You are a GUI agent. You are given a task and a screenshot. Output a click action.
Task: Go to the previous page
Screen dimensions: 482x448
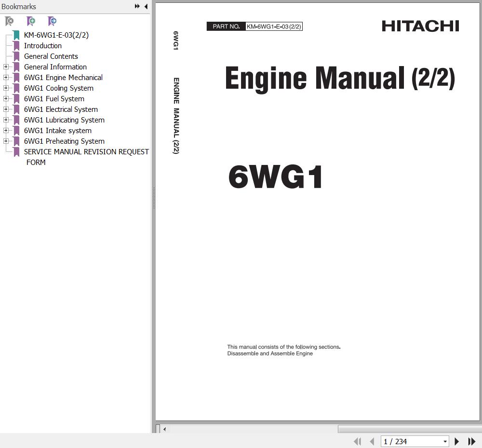pos(372,442)
